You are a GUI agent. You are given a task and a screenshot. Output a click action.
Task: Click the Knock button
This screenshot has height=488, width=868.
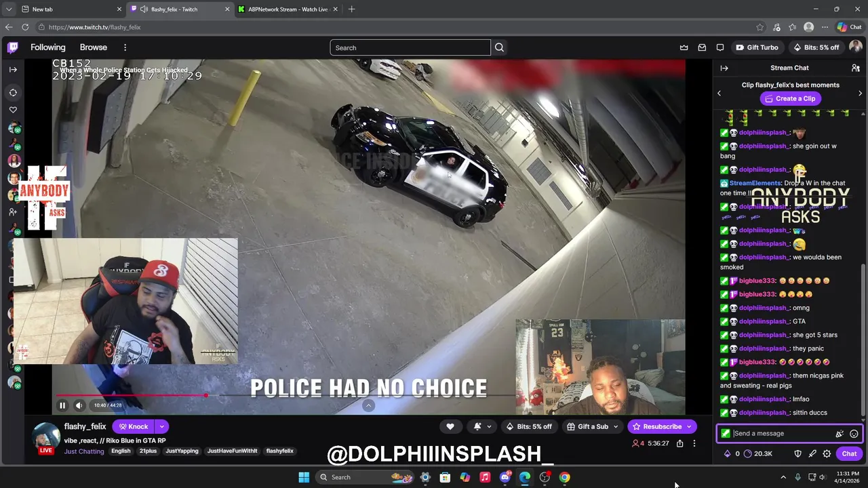[x=134, y=426]
